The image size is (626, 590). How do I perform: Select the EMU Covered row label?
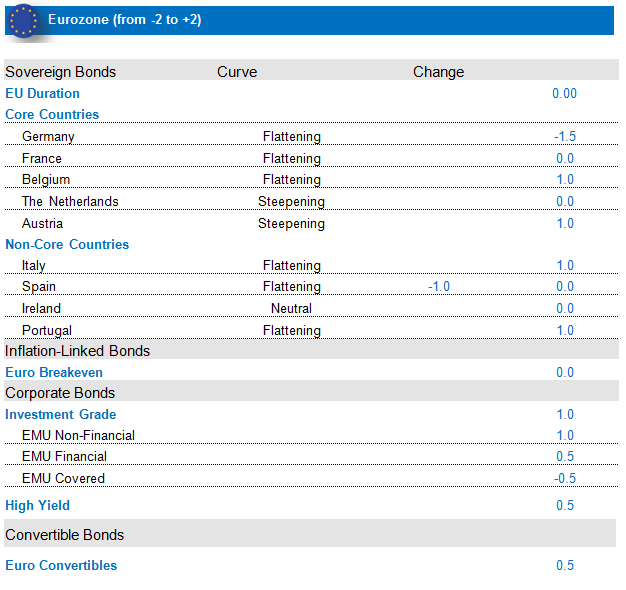pyautogui.click(x=63, y=479)
